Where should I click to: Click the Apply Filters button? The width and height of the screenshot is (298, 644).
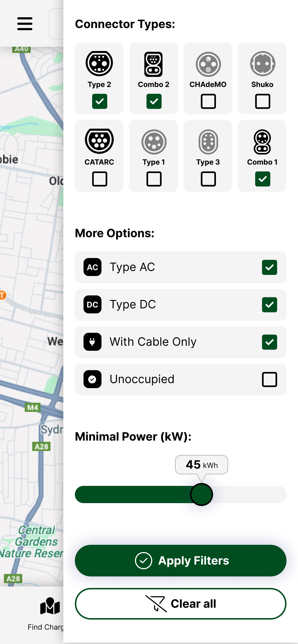pyautogui.click(x=181, y=560)
